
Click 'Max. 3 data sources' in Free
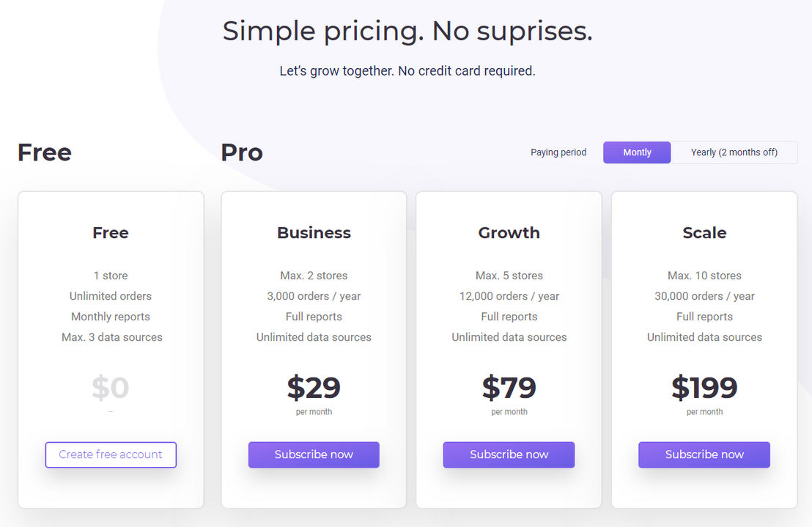(x=112, y=337)
